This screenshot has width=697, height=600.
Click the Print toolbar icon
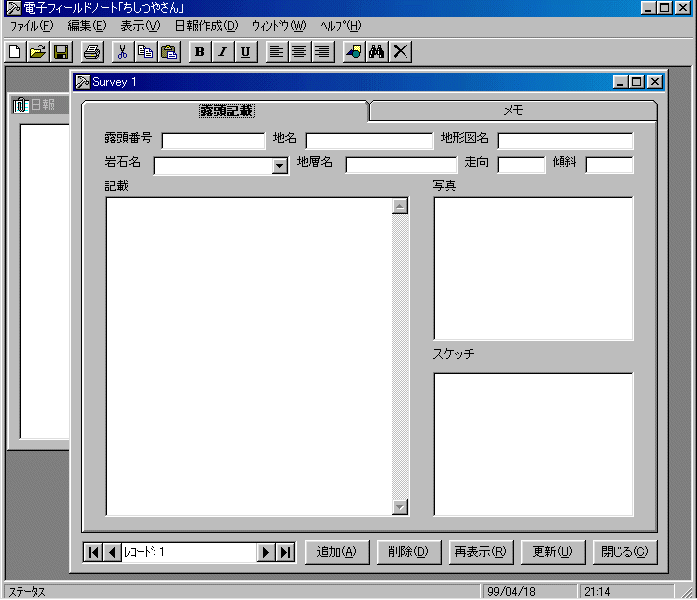coord(92,52)
